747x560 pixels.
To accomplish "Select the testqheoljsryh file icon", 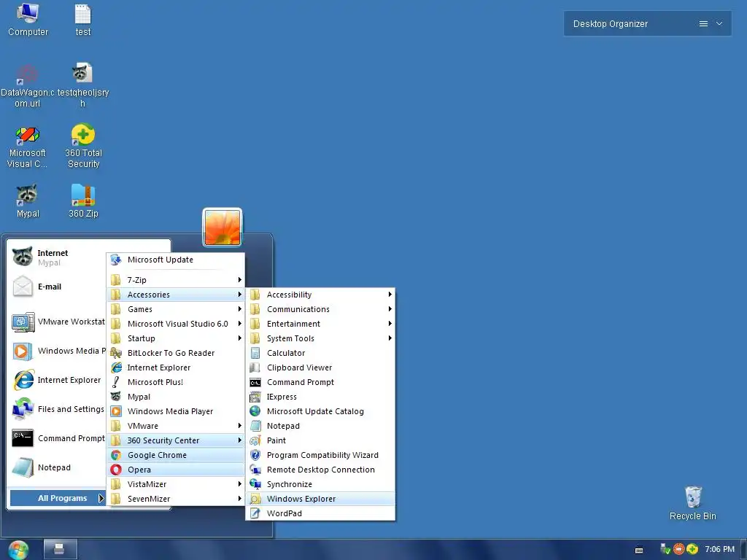I will tap(83, 86).
